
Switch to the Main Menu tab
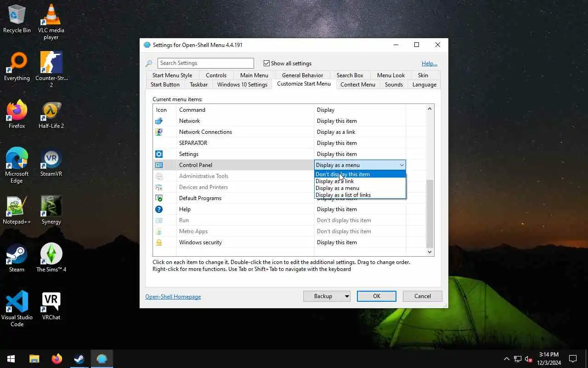[254, 75]
